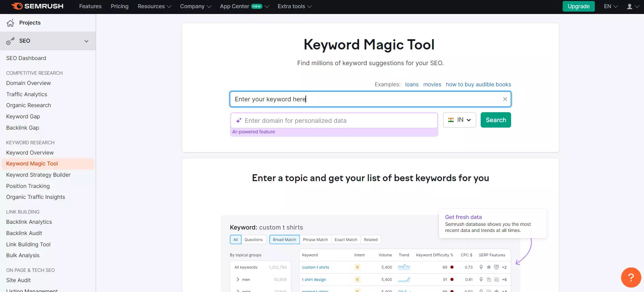Screen dimensions: 644x292
Task: Try the movies example keyword
Action: point(432,85)
